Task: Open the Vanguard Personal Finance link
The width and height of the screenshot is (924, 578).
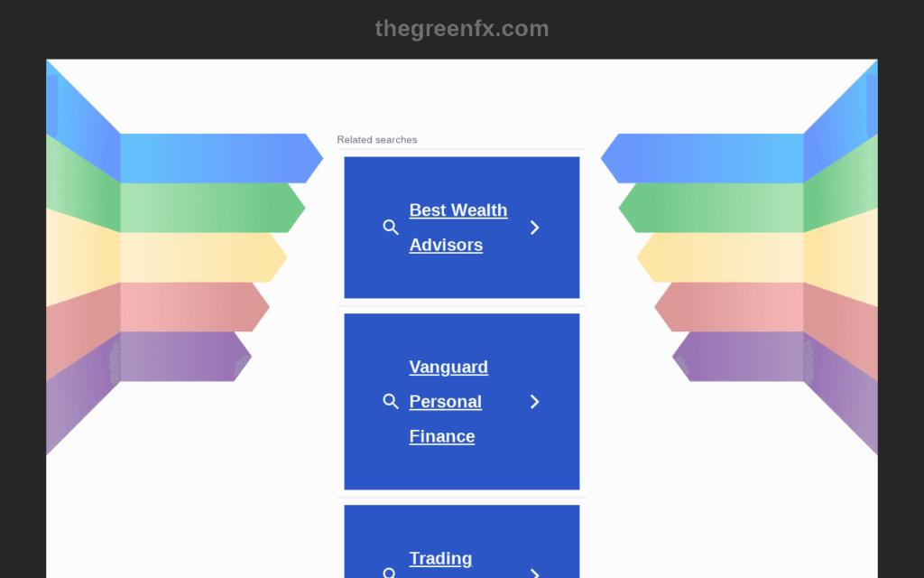Action: [448, 401]
